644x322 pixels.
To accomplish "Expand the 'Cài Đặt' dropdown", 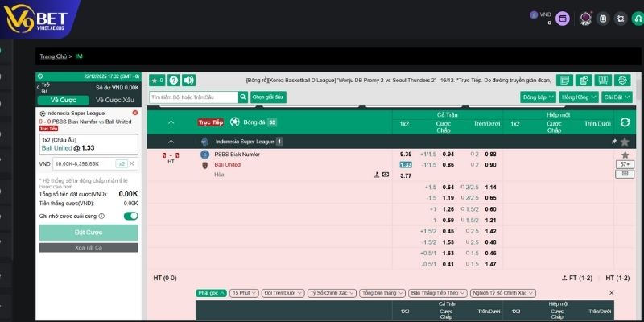I will point(617,97).
